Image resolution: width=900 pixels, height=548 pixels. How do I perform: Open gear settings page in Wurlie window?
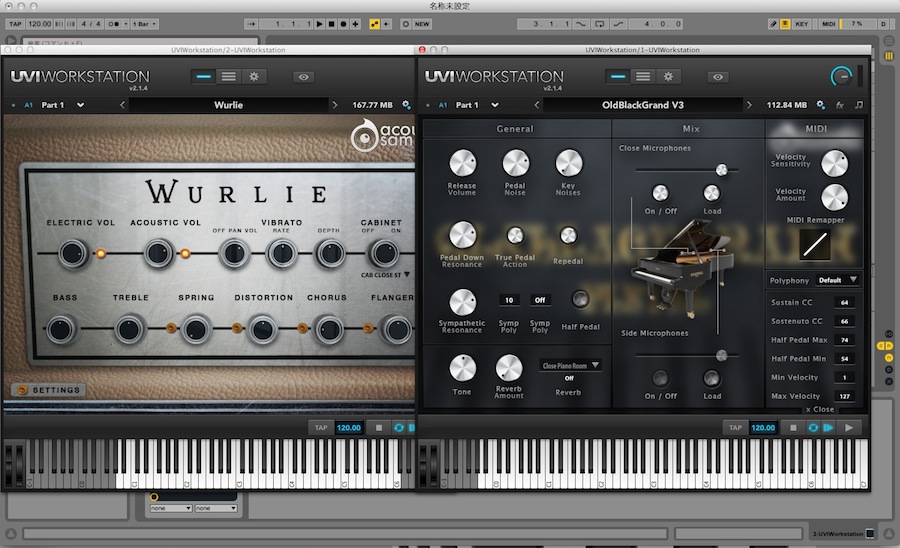point(254,76)
